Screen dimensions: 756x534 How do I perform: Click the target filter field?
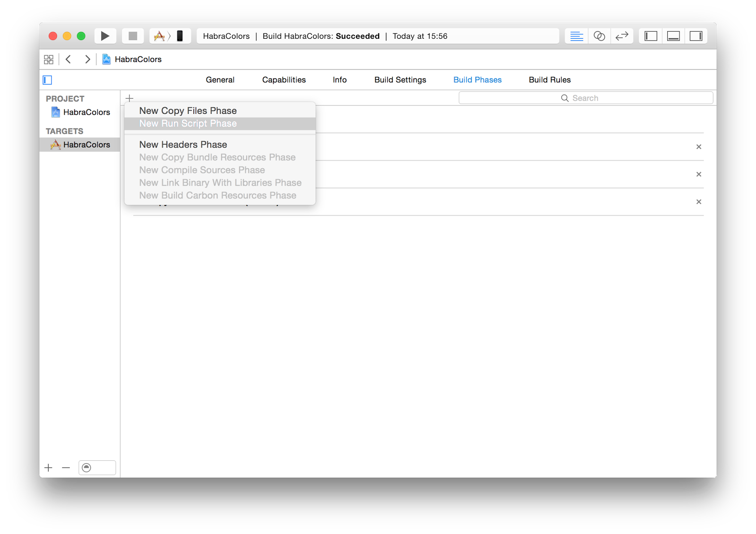pos(97,467)
